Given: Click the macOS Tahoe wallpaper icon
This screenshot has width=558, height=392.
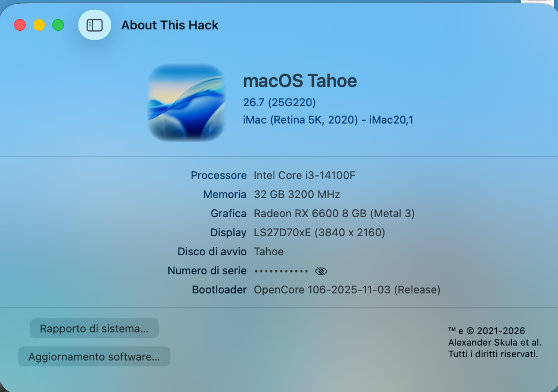Looking at the screenshot, I should pyautogui.click(x=186, y=102).
